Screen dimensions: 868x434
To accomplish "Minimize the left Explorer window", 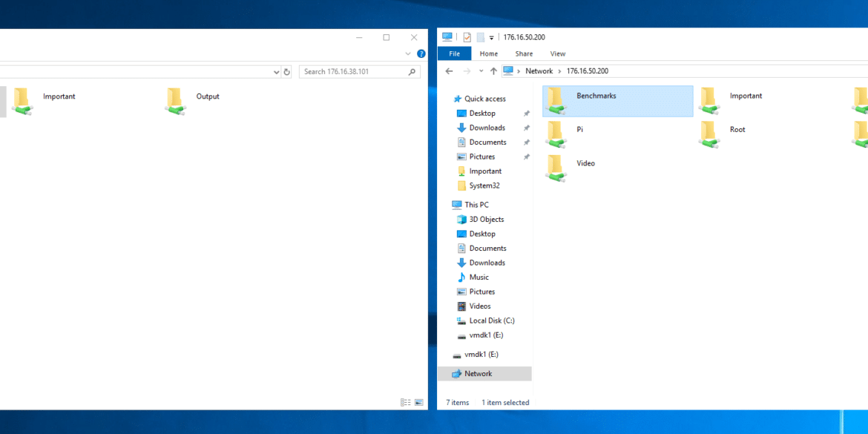I will 359,37.
